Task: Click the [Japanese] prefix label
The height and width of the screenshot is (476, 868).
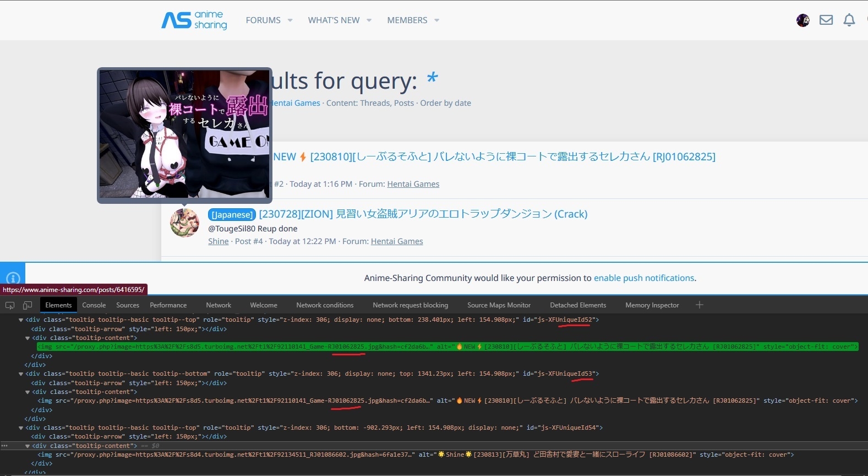Action: [x=232, y=215]
